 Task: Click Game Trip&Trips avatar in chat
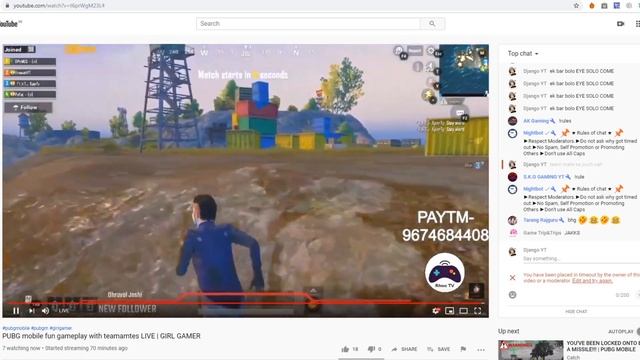[513, 233]
